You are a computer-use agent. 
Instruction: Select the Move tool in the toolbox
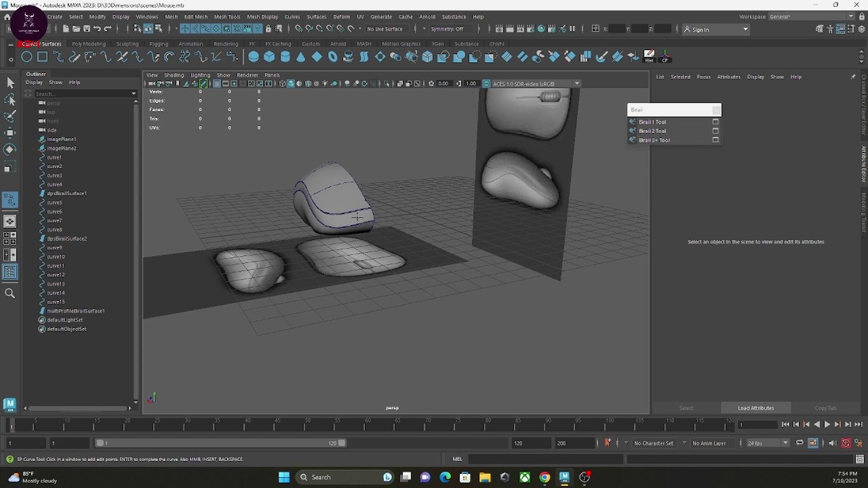click(x=9, y=133)
